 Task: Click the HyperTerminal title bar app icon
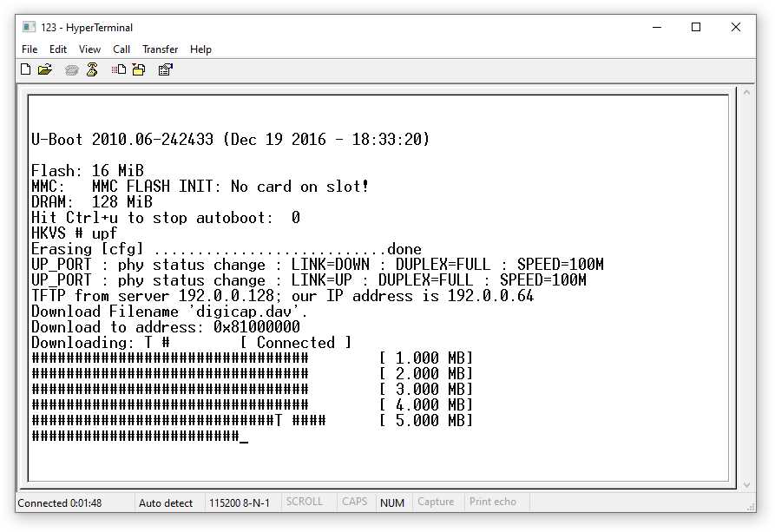point(30,27)
